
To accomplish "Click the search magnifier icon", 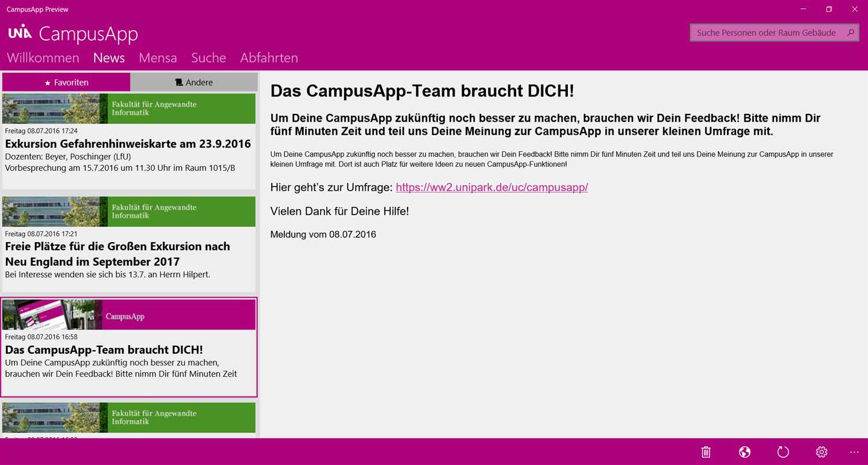I will [x=851, y=33].
